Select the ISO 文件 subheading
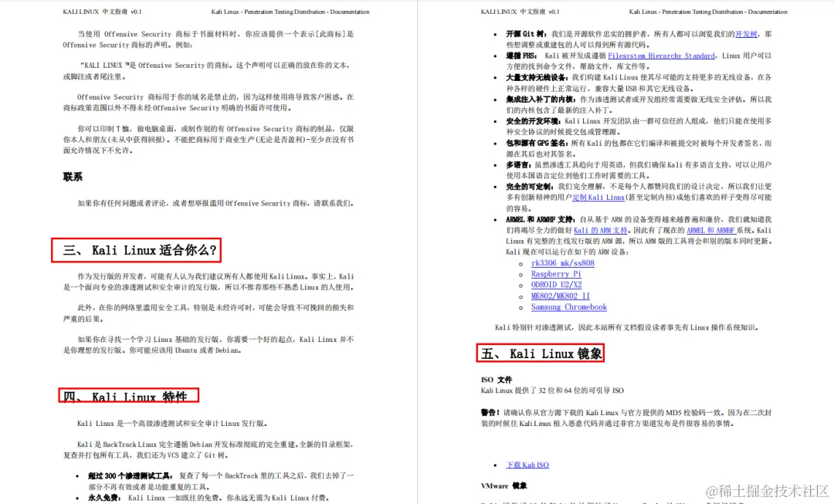 tap(497, 380)
